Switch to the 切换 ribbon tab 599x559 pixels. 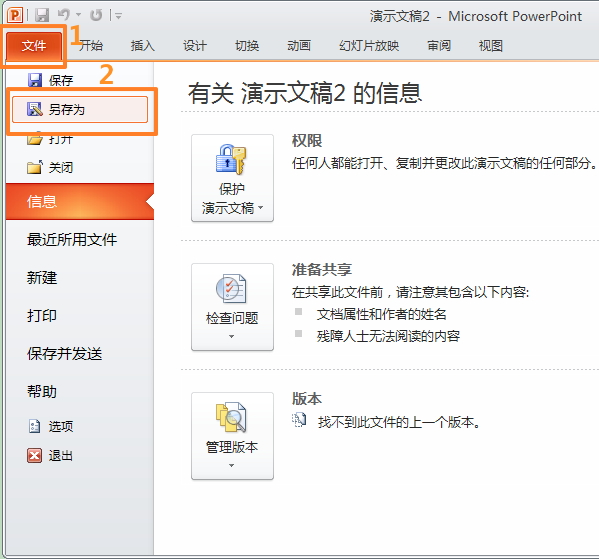[247, 46]
